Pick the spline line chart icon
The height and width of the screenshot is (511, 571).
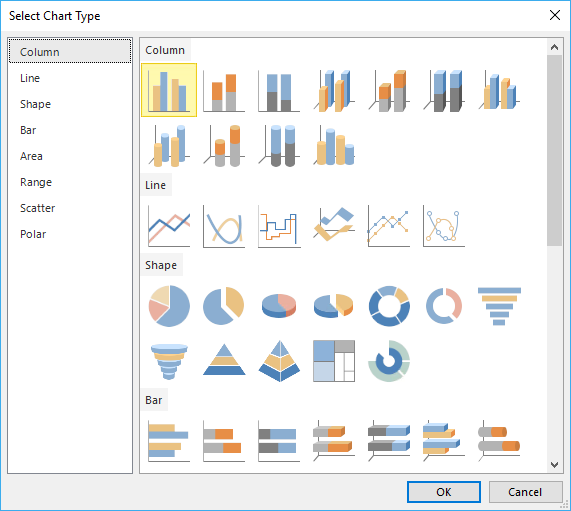[x=224, y=225]
